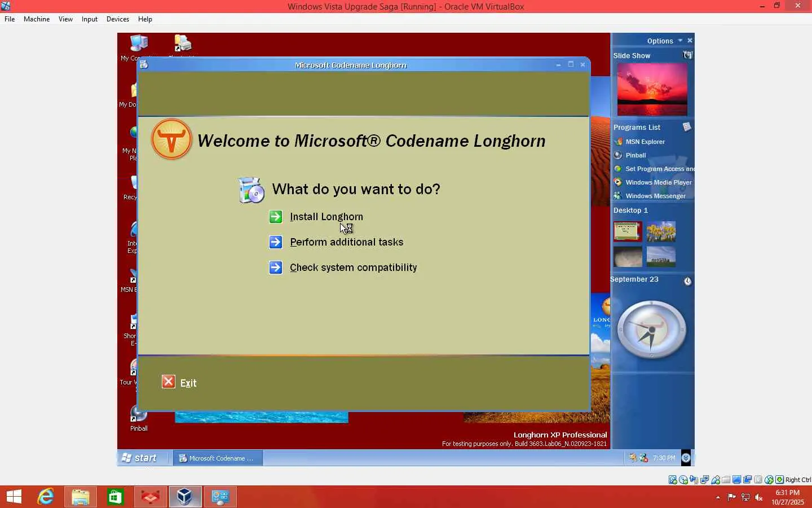Select the grey moon surface desktop thumbnail

(628, 257)
